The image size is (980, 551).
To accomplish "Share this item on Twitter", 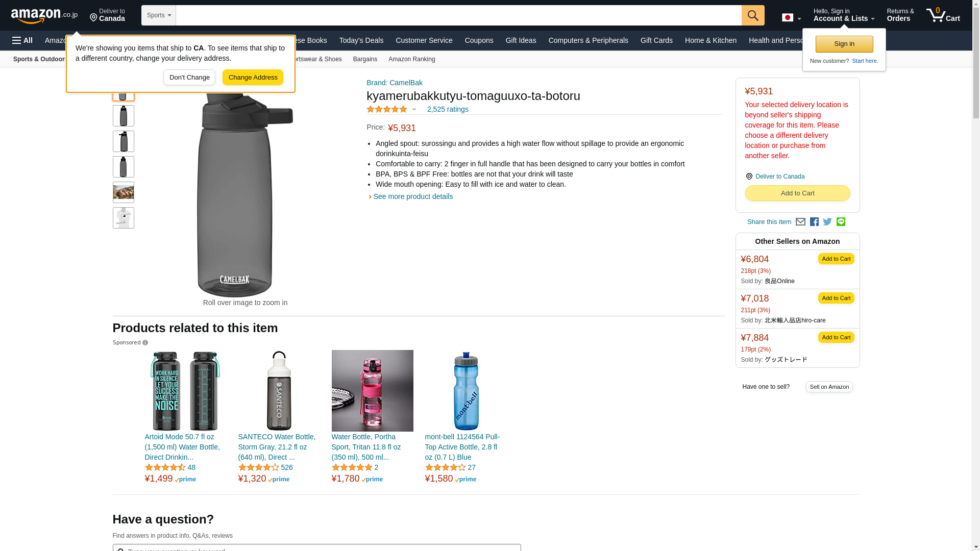I will pyautogui.click(x=827, y=222).
